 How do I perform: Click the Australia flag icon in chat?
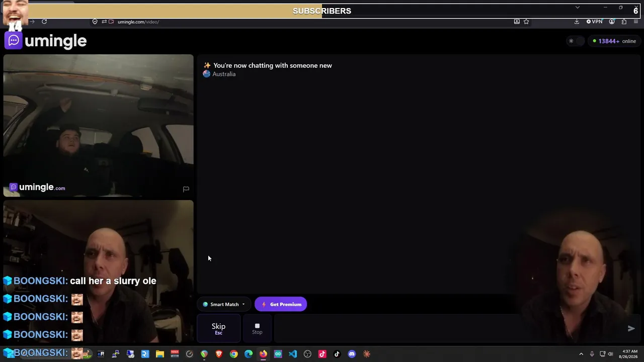(x=206, y=74)
